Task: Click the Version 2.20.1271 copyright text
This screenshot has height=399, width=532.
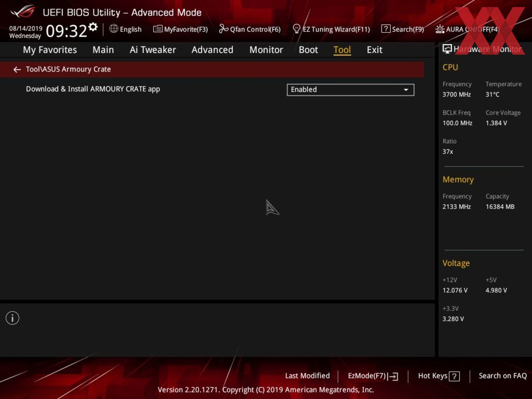Action: click(266, 390)
